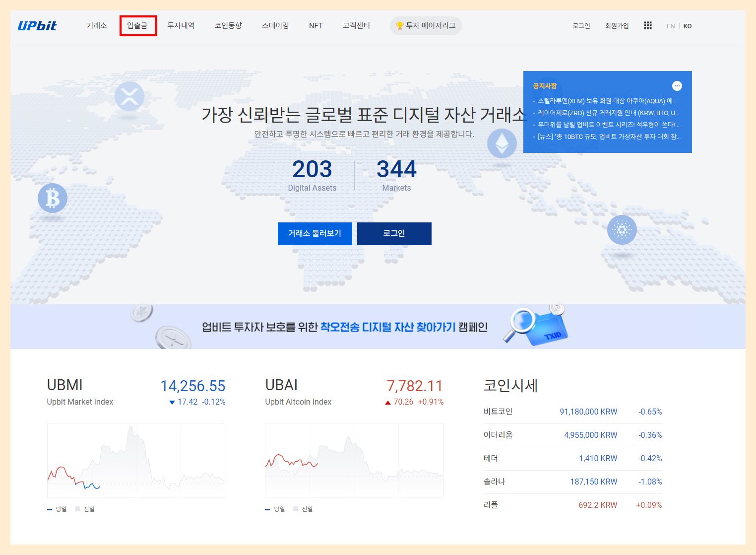Click the Upbit logo
Viewport: 756px width, 555px height.
(37, 26)
